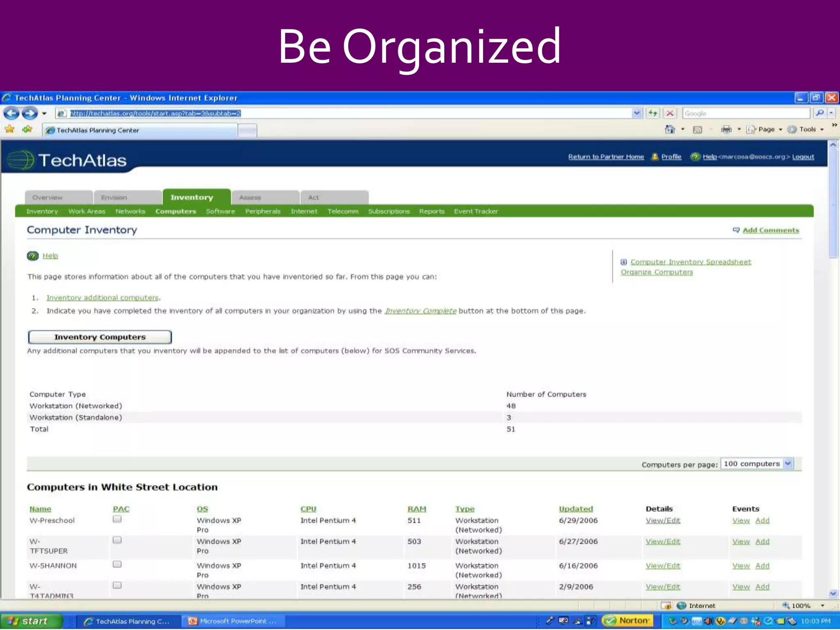The image size is (840, 630).
Task: Click the Refresh page icon
Action: coord(653,113)
